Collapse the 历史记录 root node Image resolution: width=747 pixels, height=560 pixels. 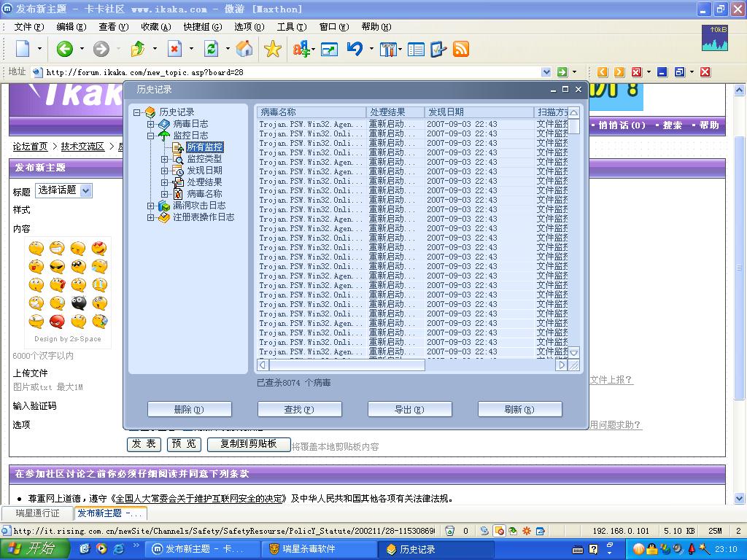pyautogui.click(x=137, y=112)
